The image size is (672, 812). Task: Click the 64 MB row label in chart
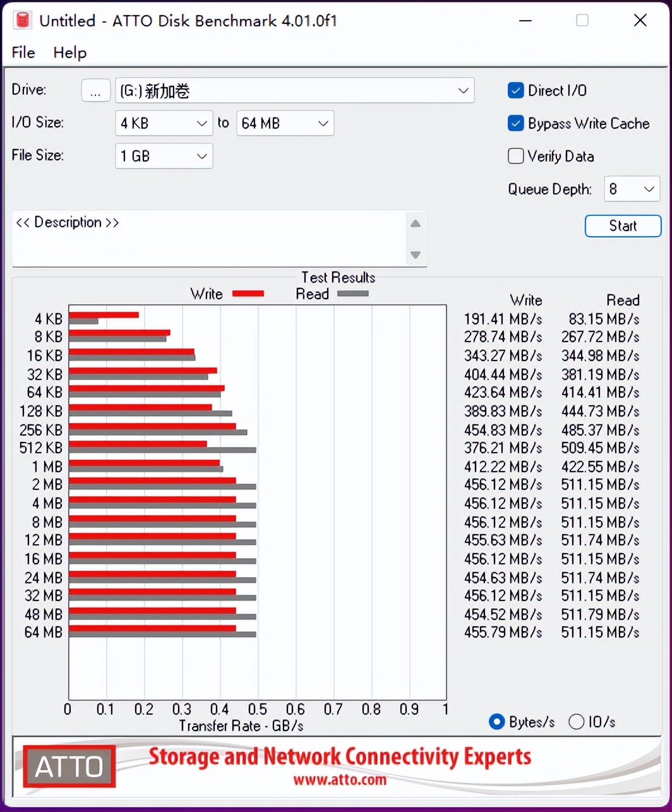tap(44, 632)
